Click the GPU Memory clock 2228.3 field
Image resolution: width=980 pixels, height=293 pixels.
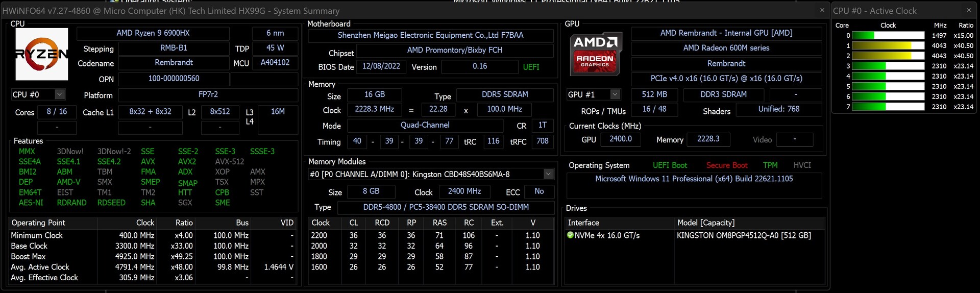[x=708, y=139]
